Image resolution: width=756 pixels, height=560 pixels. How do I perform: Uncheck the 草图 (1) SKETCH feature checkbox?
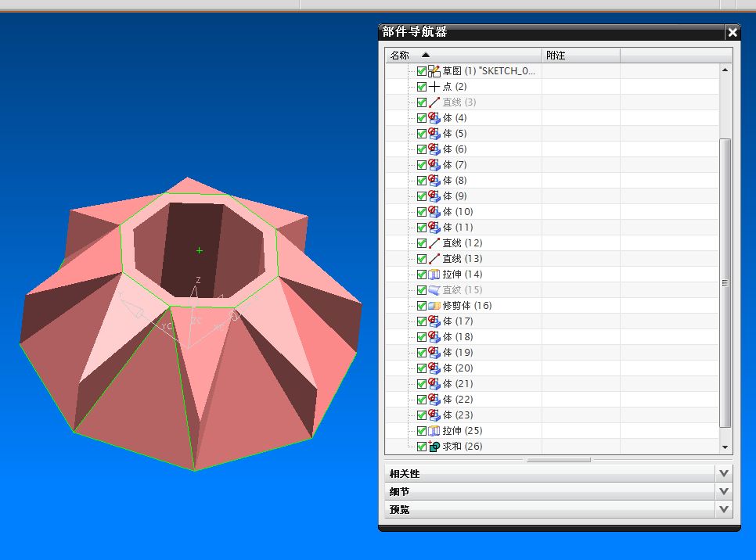[x=421, y=71]
